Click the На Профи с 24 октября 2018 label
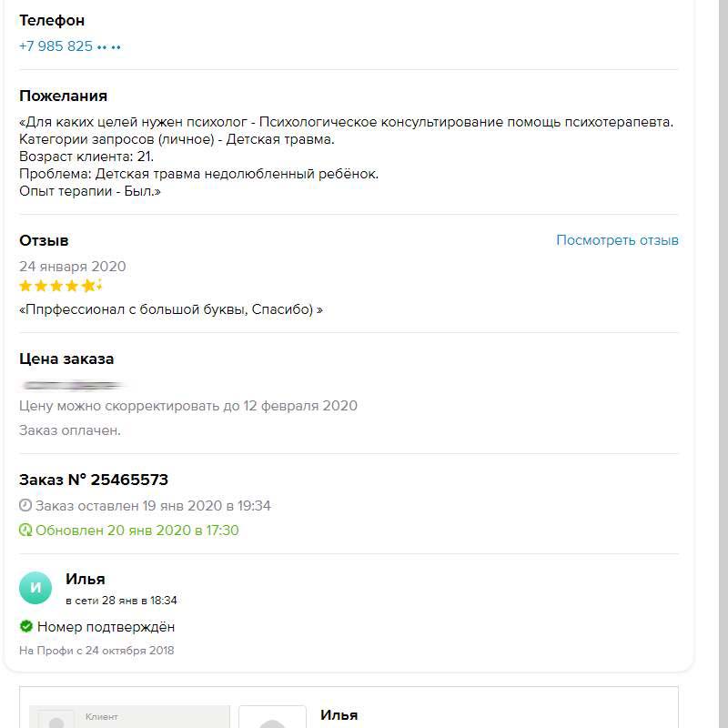The image size is (728, 728). coord(97,650)
